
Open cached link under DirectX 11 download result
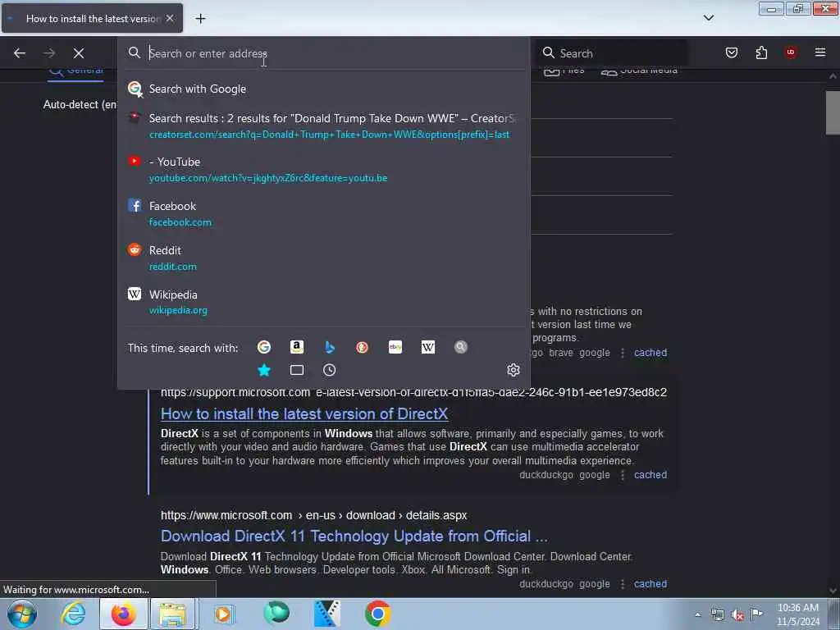point(651,584)
